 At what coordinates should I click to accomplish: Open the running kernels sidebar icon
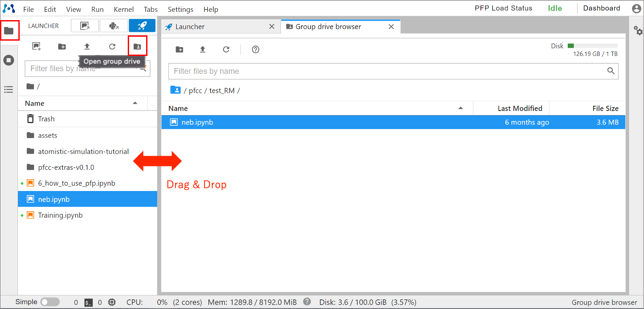pyautogui.click(x=9, y=60)
